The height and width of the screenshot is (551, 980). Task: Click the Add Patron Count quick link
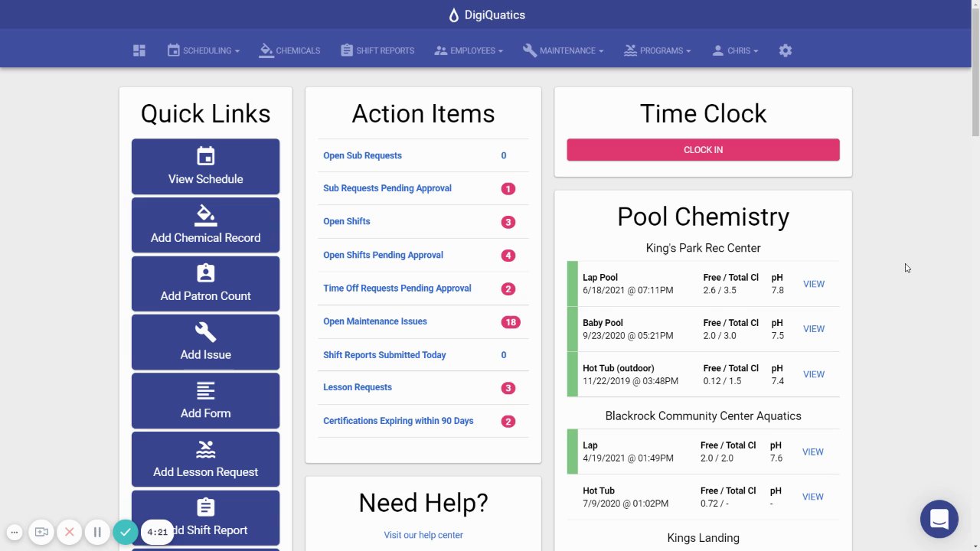205,284
